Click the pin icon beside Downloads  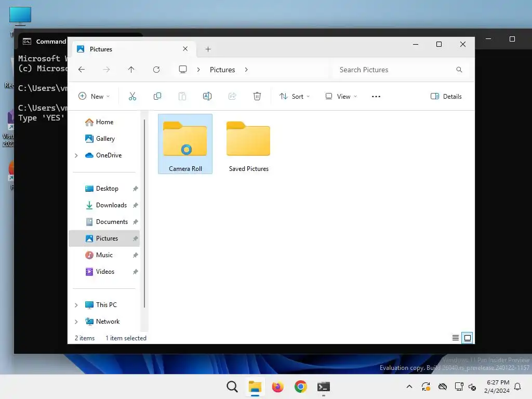[x=136, y=205]
